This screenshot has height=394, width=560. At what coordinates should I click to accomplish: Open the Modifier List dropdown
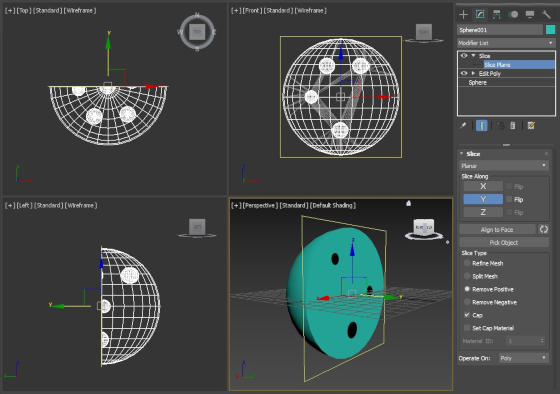click(x=506, y=43)
